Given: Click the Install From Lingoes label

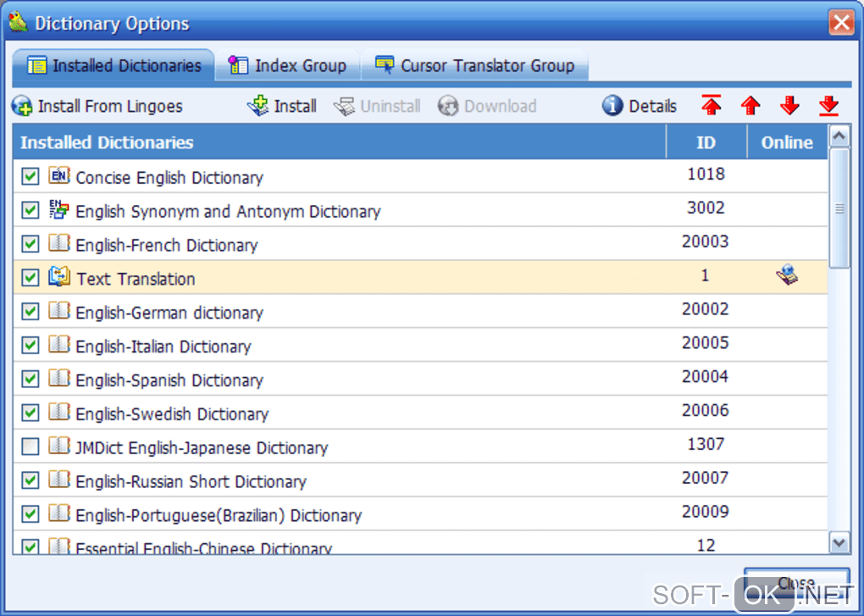Looking at the screenshot, I should [x=110, y=106].
